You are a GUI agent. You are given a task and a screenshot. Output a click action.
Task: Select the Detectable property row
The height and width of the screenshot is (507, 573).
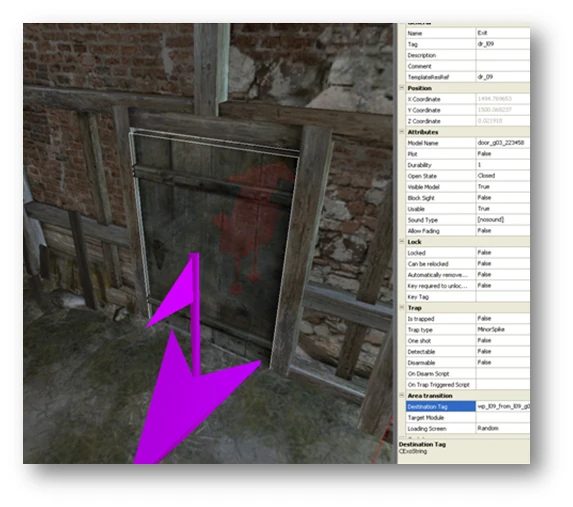(468, 352)
